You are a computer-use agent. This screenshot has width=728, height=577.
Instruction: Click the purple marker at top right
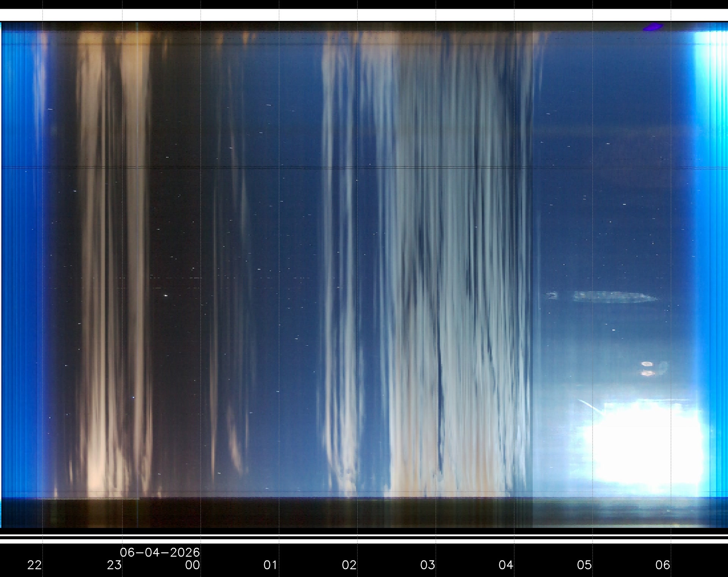(653, 27)
